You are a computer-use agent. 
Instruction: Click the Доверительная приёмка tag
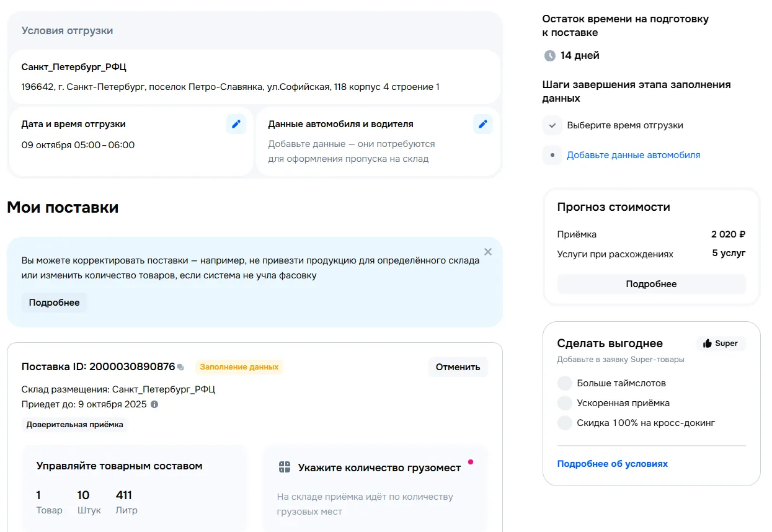(x=74, y=425)
